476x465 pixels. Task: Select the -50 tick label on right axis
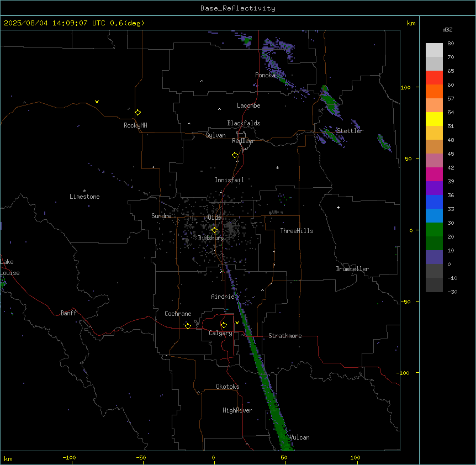click(405, 302)
